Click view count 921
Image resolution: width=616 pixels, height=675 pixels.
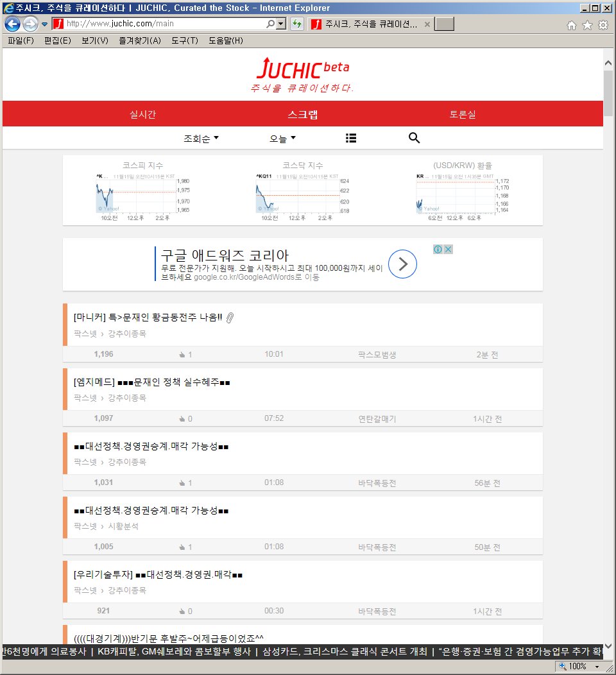click(103, 611)
